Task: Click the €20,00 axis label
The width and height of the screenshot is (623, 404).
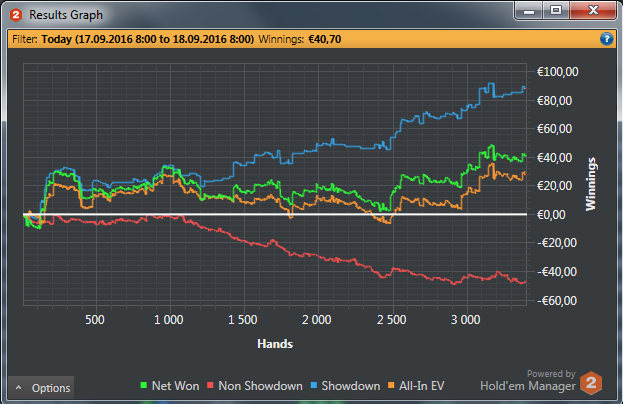Action: point(554,186)
